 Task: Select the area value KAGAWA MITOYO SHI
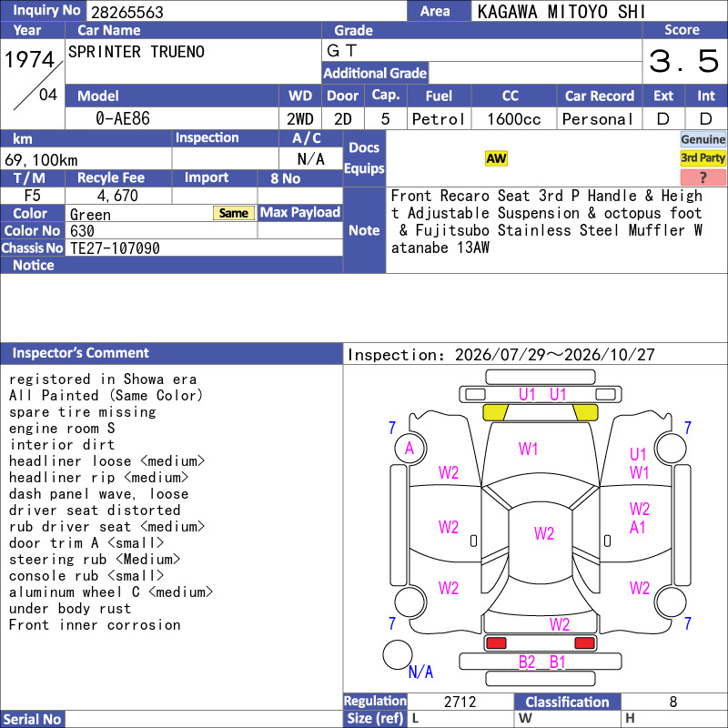point(561,12)
